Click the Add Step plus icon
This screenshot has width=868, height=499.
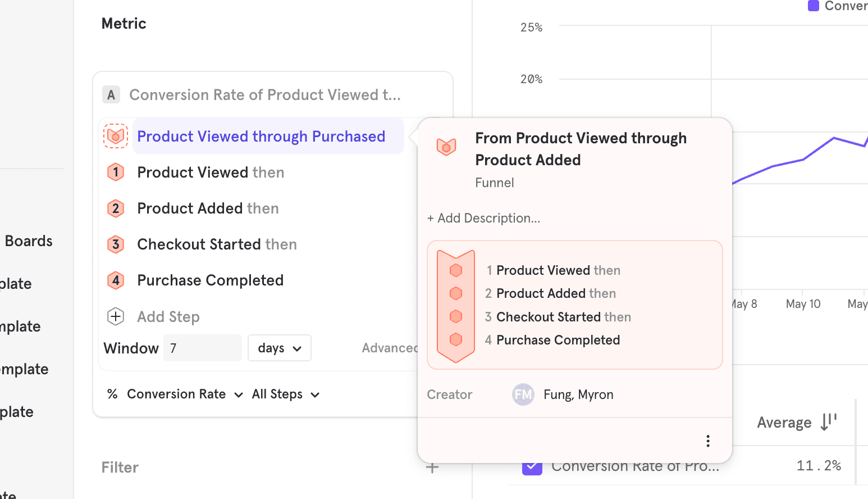point(116,316)
